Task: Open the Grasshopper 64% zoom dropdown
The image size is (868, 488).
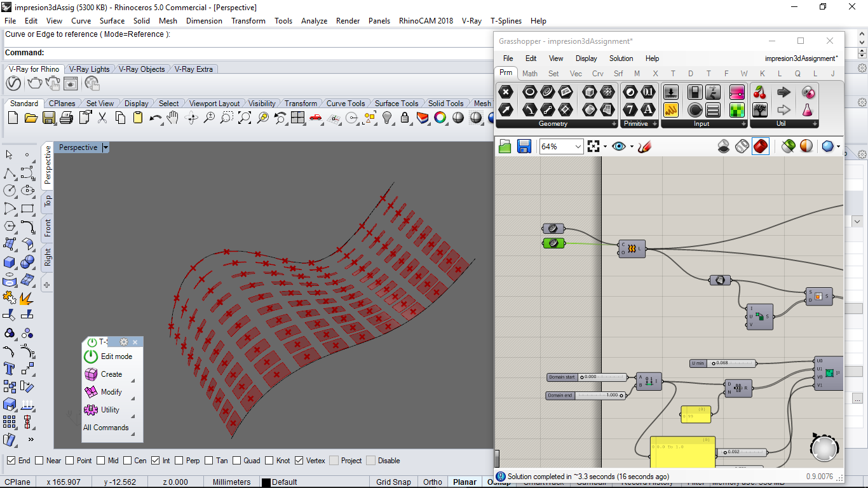Action: 578,147
